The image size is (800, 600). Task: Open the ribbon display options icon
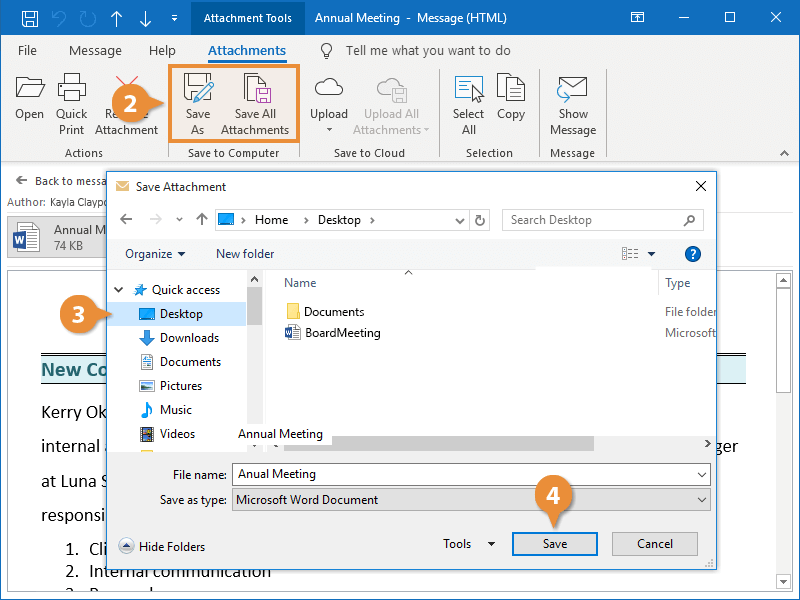tap(637, 18)
